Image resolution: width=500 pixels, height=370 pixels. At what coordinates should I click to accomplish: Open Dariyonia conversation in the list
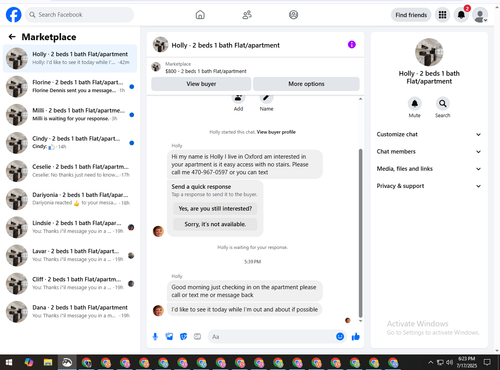[x=70, y=199]
